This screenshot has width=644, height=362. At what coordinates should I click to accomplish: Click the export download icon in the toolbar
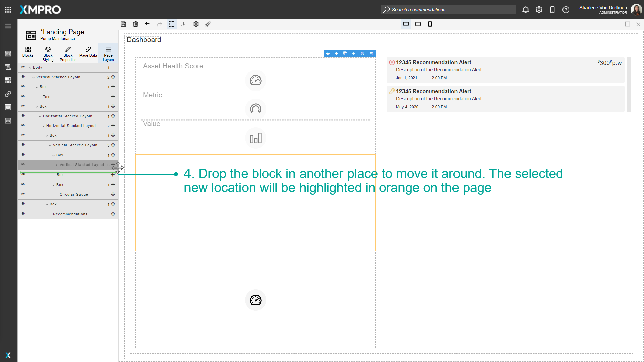[184, 24]
